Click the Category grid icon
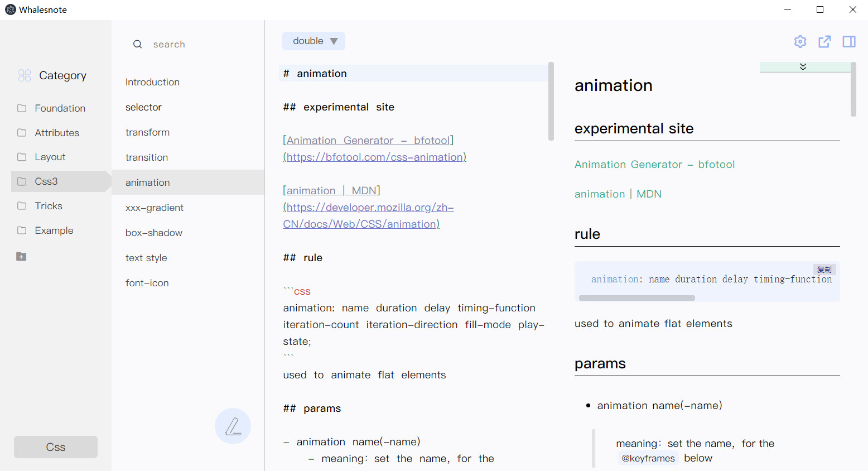Image resolution: width=868 pixels, height=471 pixels. coord(25,75)
